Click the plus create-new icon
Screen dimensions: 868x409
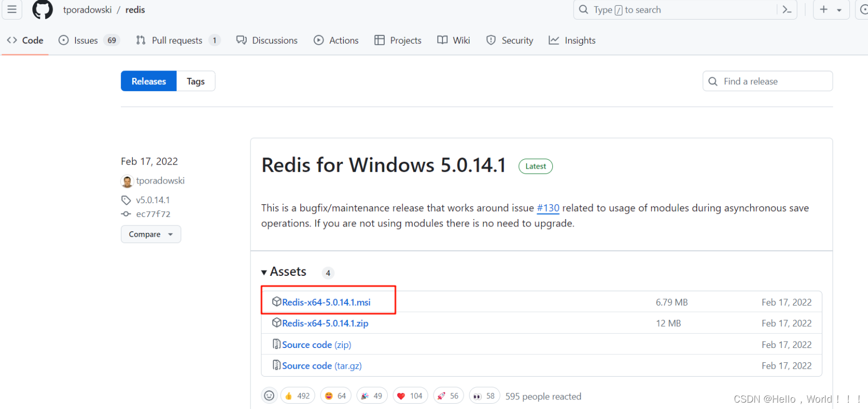click(x=823, y=10)
